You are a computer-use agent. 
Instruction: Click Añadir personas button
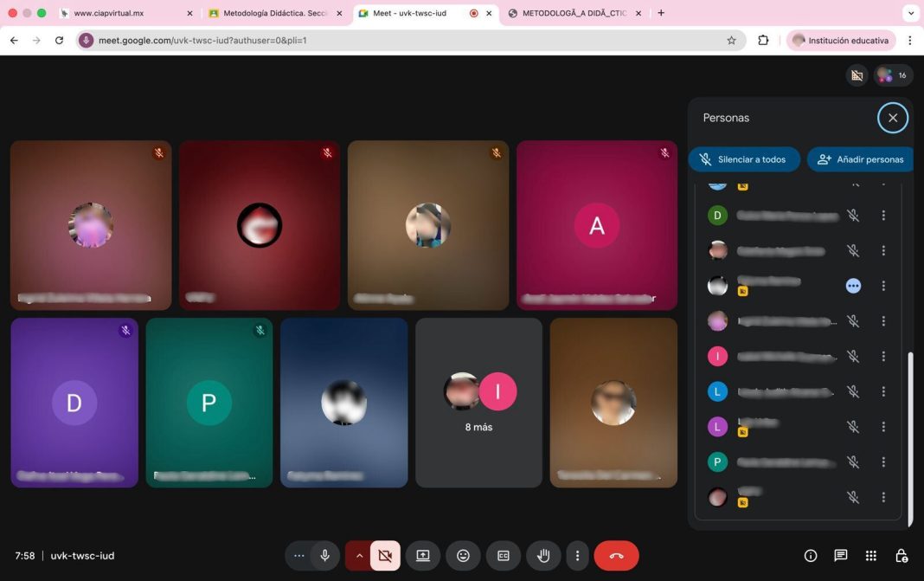[x=861, y=159]
